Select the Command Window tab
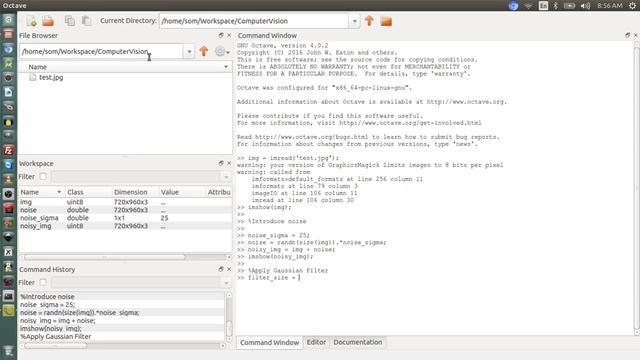The width and height of the screenshot is (640, 360). (x=269, y=342)
